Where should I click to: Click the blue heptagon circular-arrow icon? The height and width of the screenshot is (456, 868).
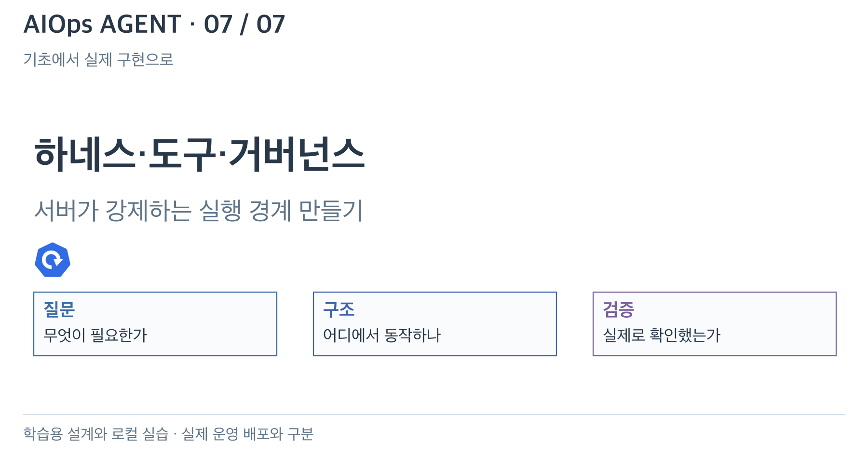pos(53,260)
